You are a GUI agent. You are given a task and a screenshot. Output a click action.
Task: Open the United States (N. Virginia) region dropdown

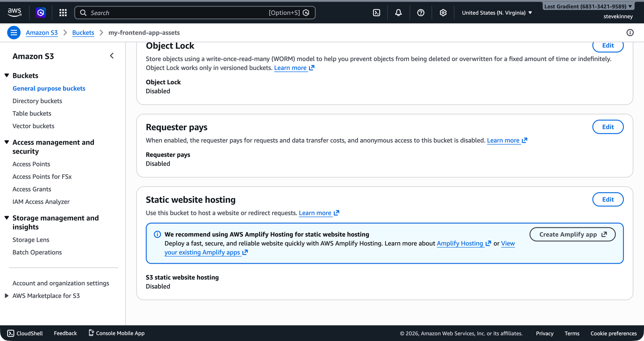coord(497,13)
